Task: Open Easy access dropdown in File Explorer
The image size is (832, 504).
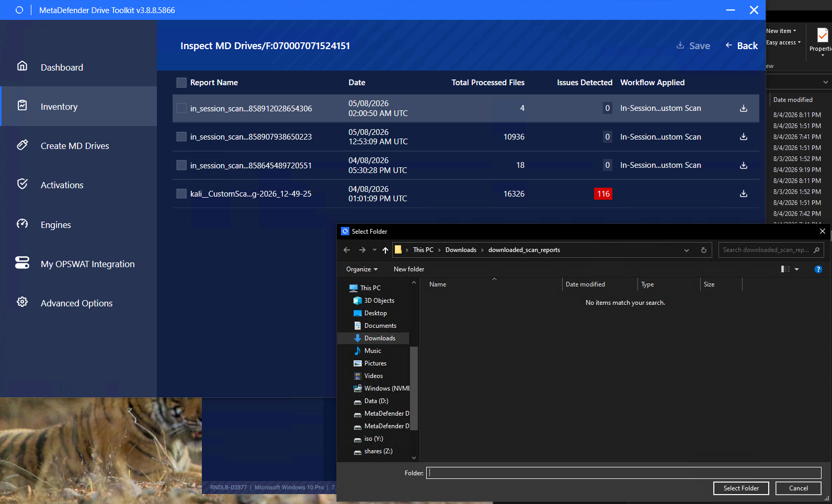Action: point(783,42)
